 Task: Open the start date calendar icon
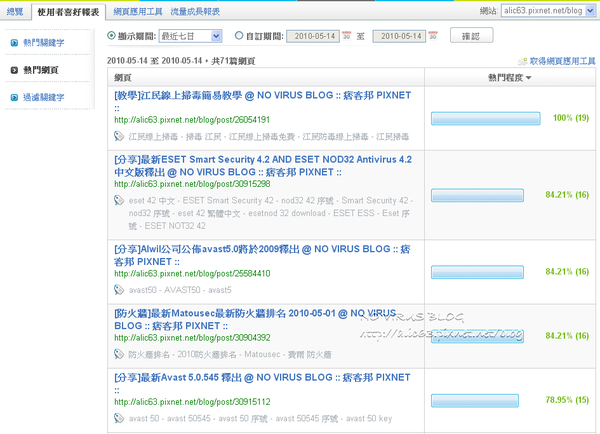346,35
